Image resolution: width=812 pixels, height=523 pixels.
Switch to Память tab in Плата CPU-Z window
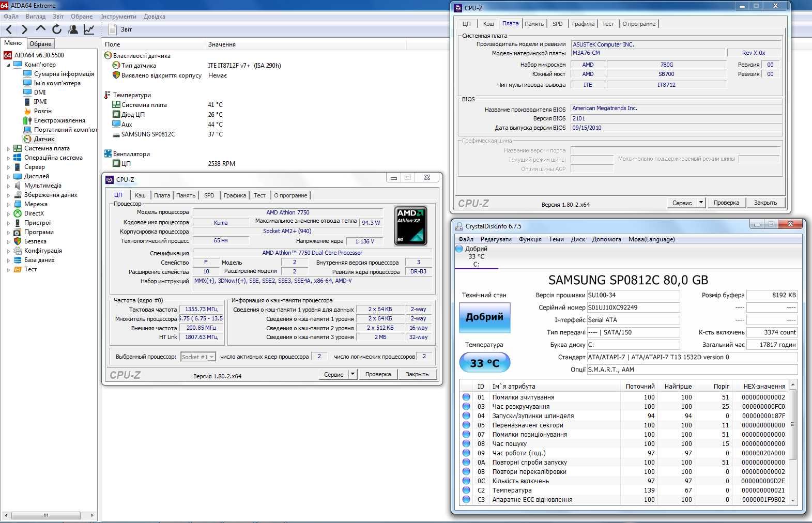534,24
